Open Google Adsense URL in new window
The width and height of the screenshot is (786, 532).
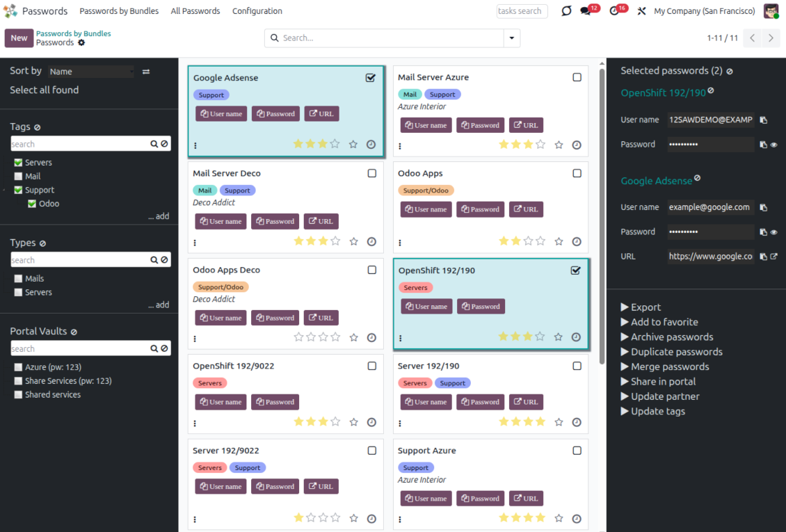[773, 257]
